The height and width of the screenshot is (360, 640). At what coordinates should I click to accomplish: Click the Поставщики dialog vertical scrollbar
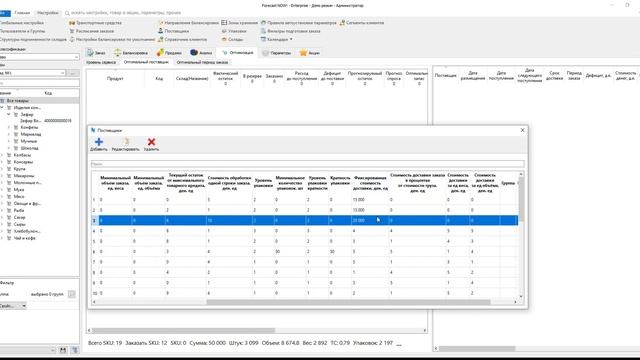point(521,200)
